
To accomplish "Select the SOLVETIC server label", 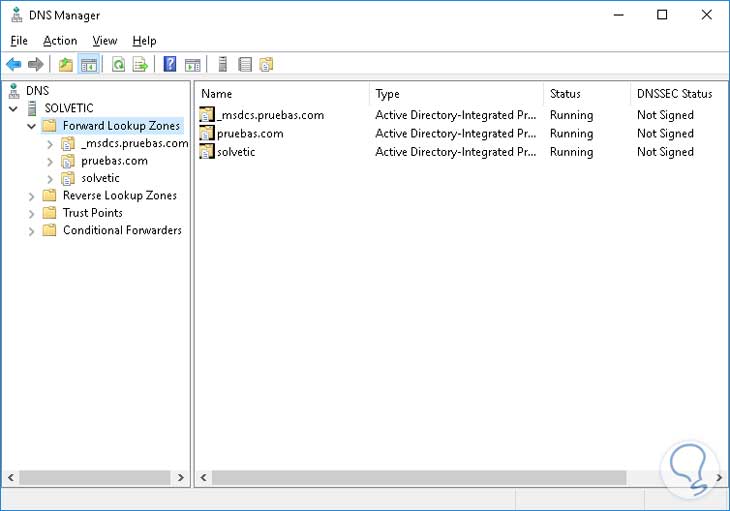I will [69, 108].
